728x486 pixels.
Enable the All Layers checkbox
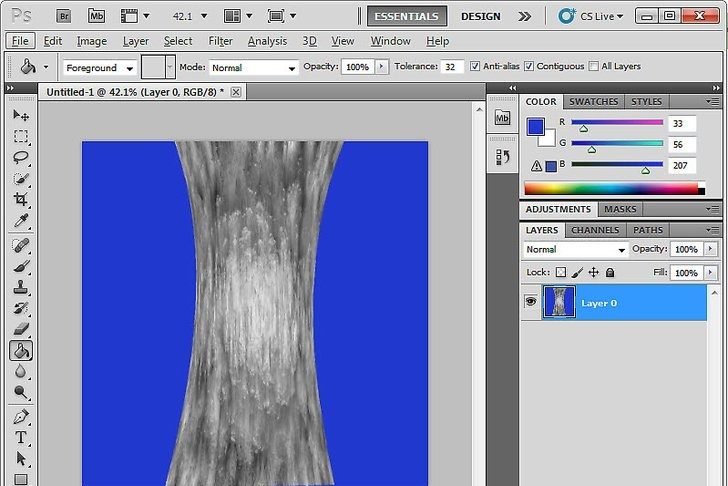tap(594, 67)
